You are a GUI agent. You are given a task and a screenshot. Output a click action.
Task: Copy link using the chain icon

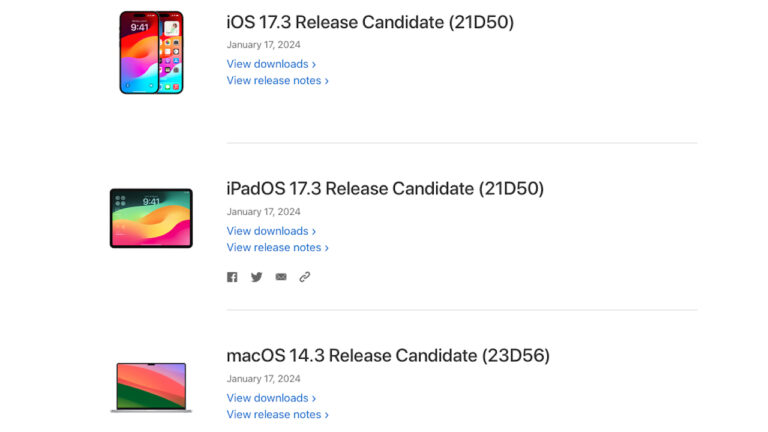pyautogui.click(x=305, y=277)
